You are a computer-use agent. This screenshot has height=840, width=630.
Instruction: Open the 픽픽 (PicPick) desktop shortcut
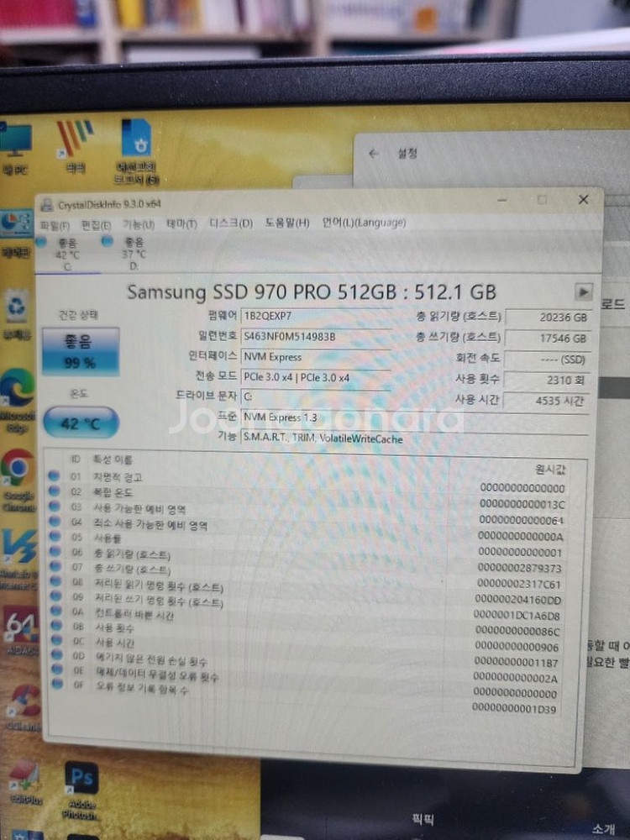(75, 145)
